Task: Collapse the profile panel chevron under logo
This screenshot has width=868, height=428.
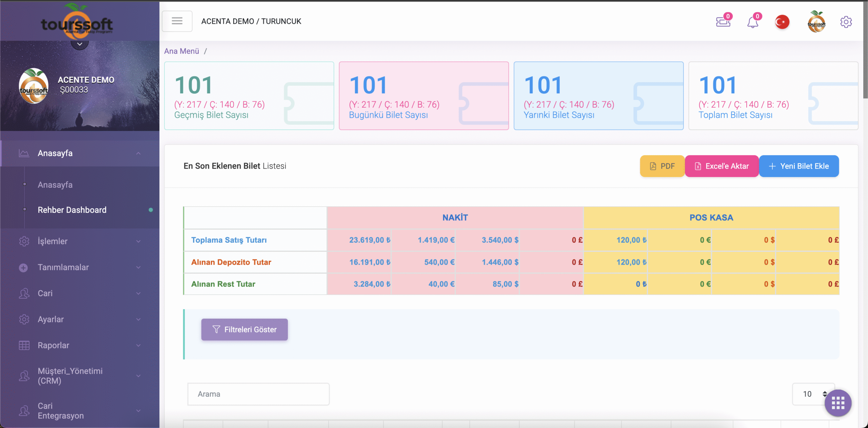Action: tap(80, 44)
